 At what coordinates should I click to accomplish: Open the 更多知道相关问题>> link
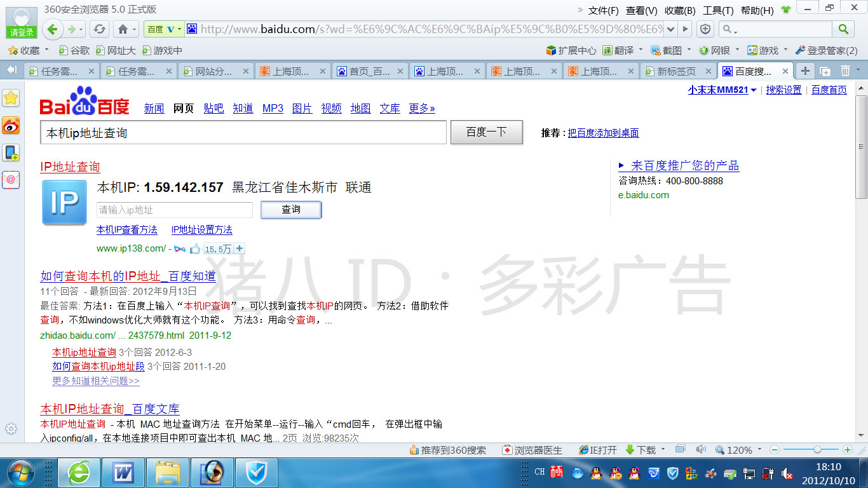coord(96,381)
